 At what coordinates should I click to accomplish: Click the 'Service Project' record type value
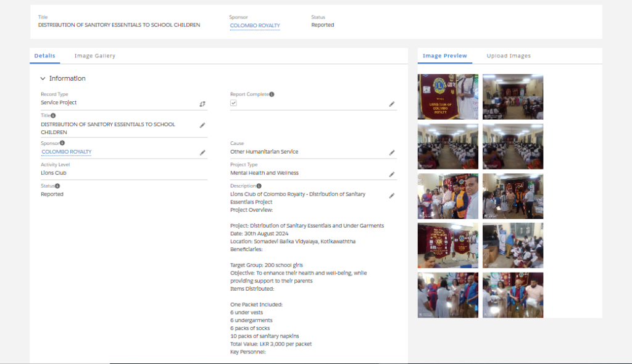pyautogui.click(x=59, y=102)
